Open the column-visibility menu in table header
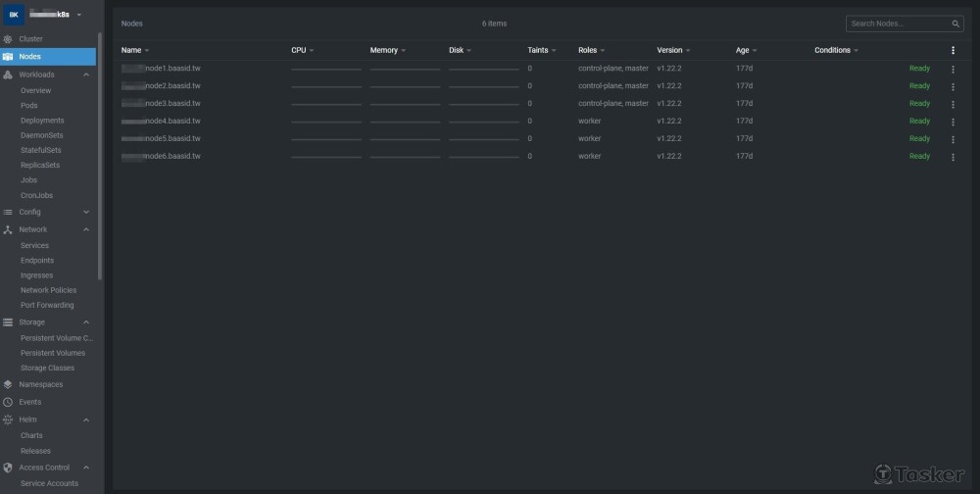 coord(953,50)
